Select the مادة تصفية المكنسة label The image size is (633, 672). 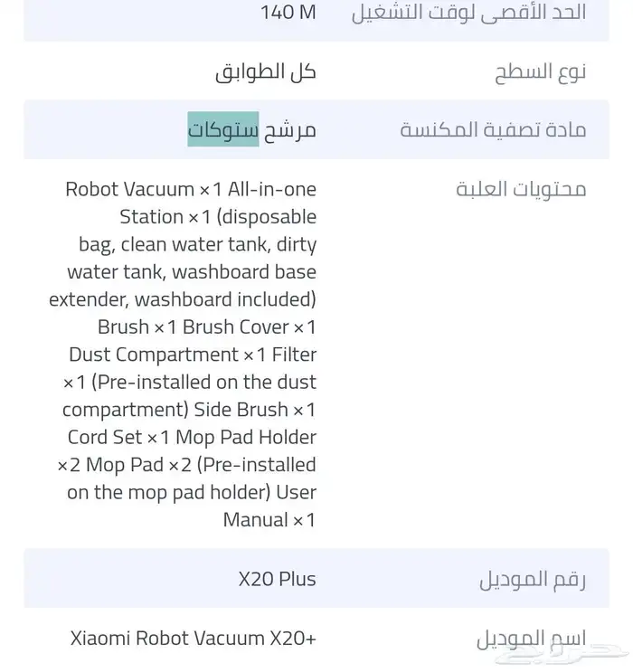(493, 129)
